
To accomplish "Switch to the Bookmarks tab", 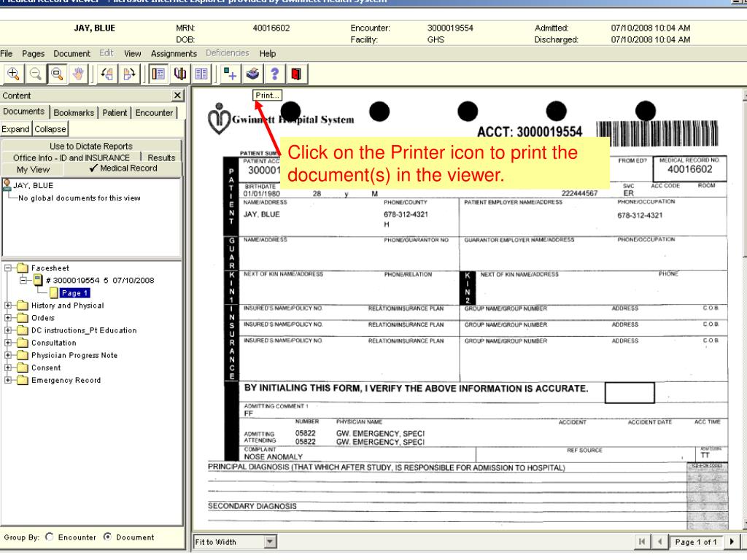I will coord(74,113).
